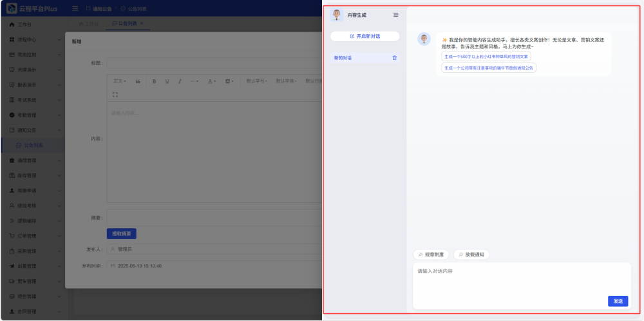Open the 默认字体 font family dropdown
644x321 pixels.
[287, 81]
